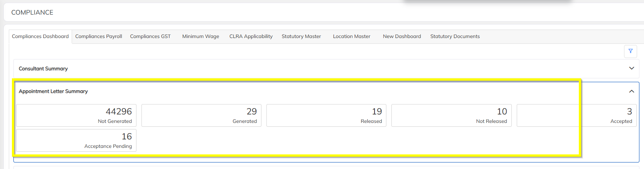Screen dimensions: 644x169
Task: Open the Generated card showing 29
Action: [201, 116]
